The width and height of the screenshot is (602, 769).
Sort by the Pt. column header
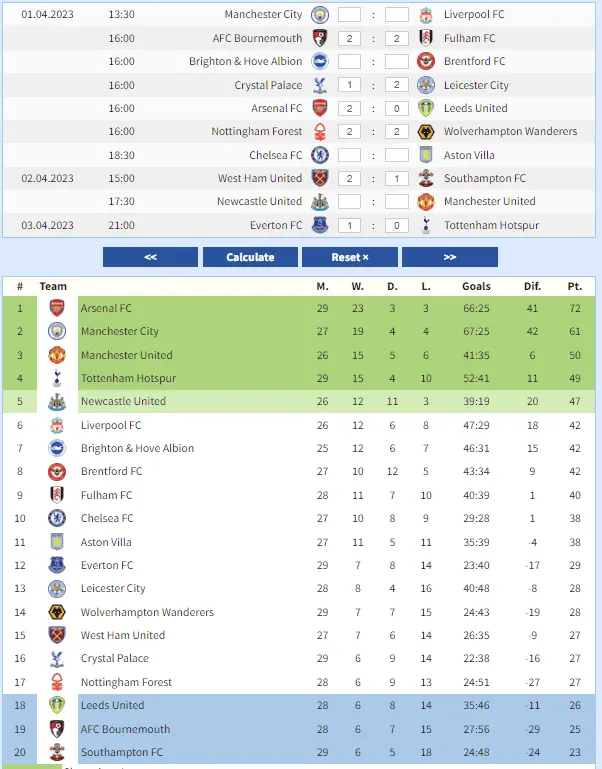(x=574, y=286)
